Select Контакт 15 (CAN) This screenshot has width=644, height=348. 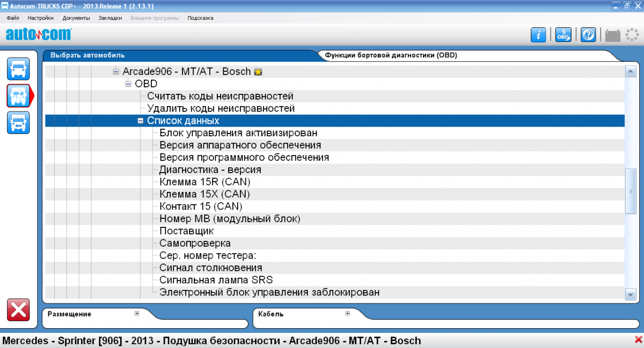click(201, 206)
